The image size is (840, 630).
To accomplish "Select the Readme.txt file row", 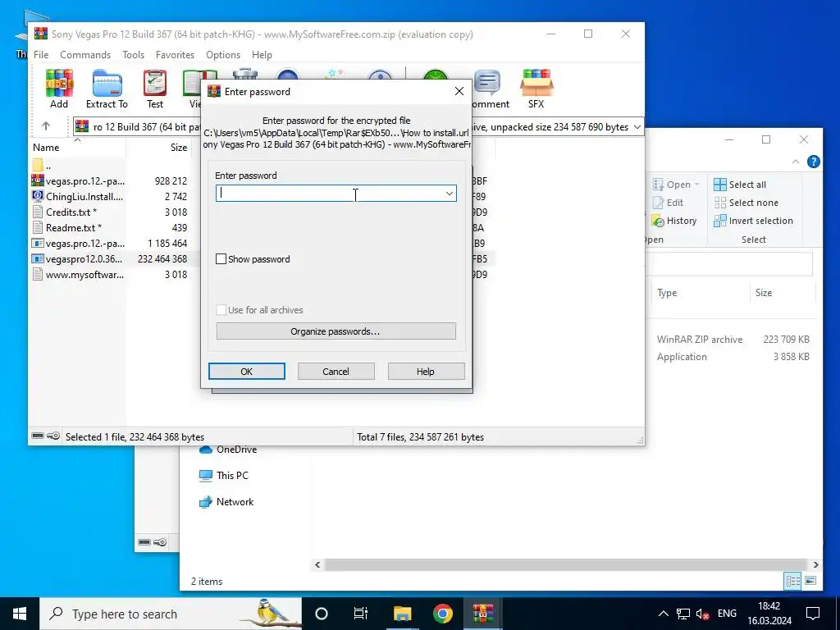I will [x=110, y=228].
